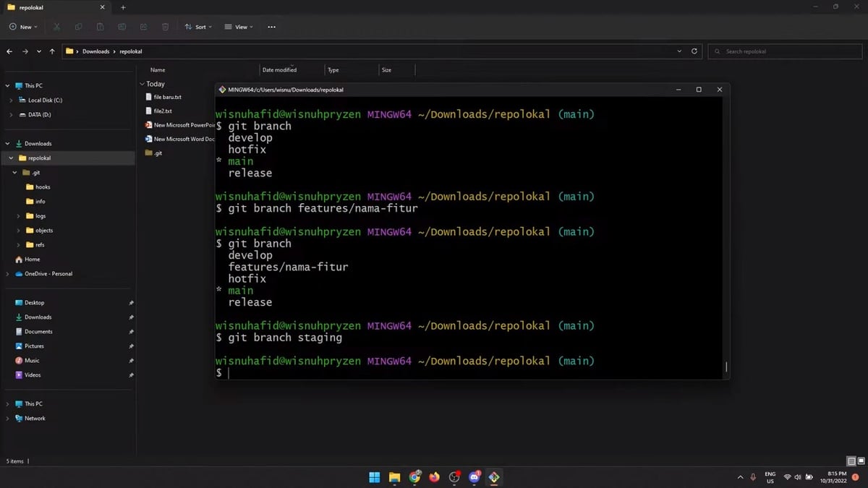Select the hooks folder in navigation tree
The width and height of the screenshot is (868, 488).
coord(43,187)
